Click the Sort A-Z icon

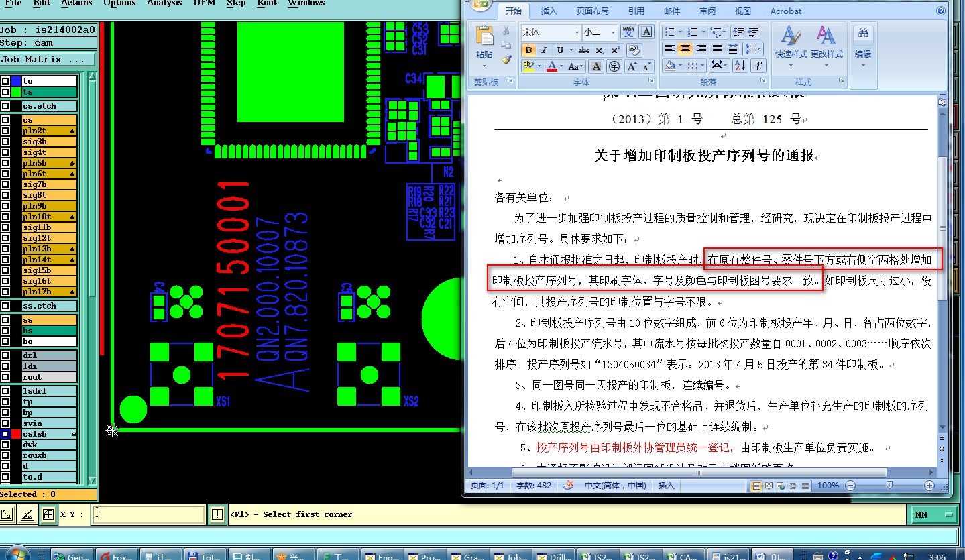tap(740, 66)
